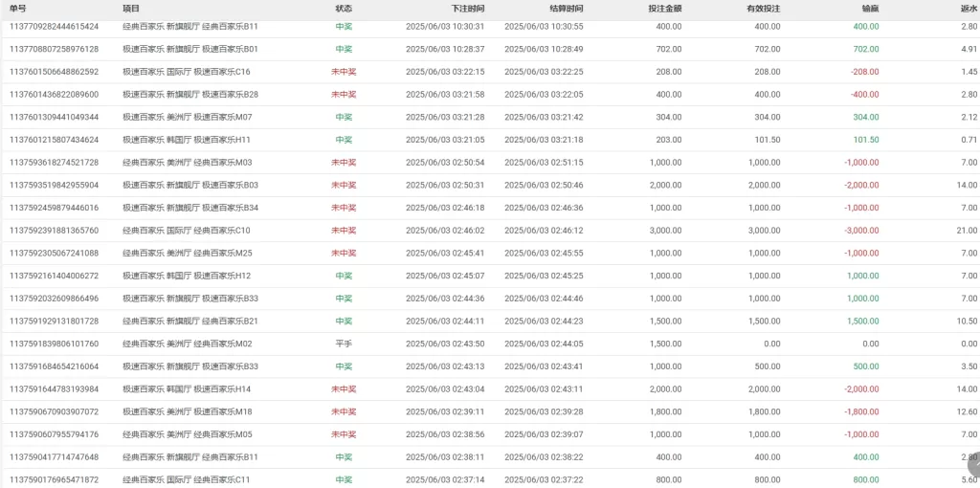Click project 经典百家乐 国际厅 经典百家乐C11
The image size is (980, 488).
[187, 480]
